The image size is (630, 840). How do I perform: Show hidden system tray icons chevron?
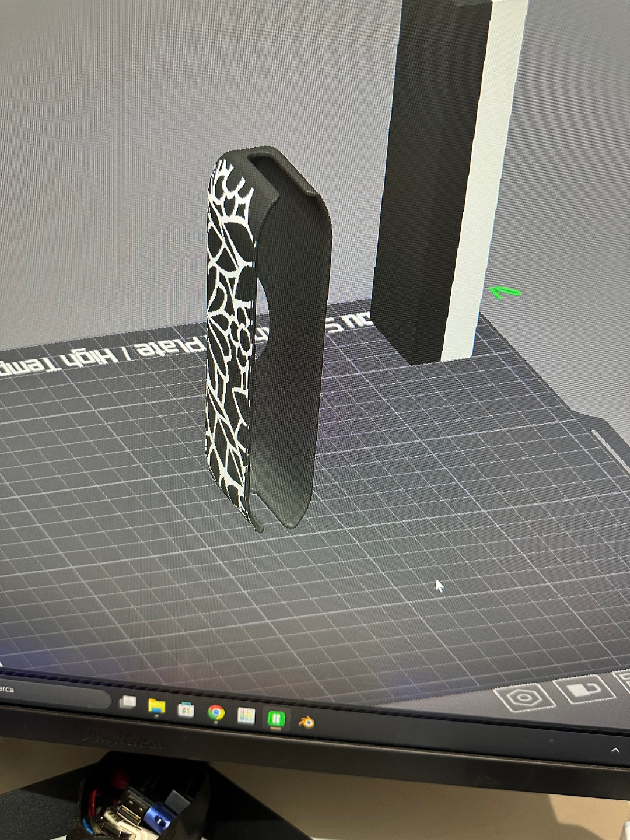(615, 750)
